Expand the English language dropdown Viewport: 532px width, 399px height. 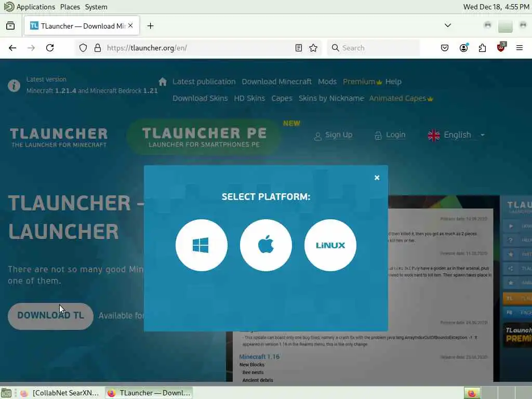pyautogui.click(x=456, y=135)
